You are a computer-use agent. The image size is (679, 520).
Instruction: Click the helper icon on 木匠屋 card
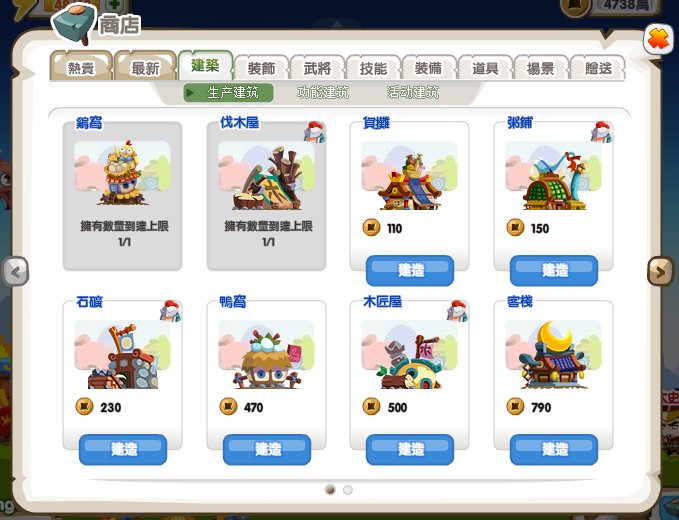pyautogui.click(x=458, y=311)
